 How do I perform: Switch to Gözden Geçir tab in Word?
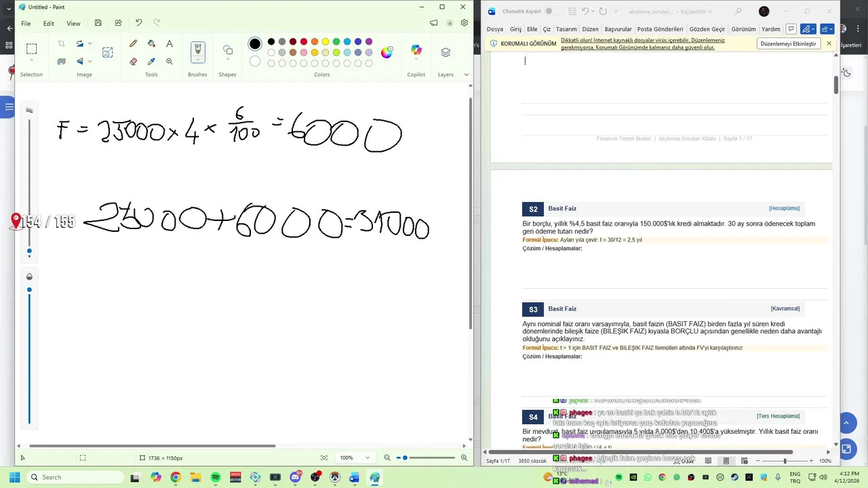707,29
